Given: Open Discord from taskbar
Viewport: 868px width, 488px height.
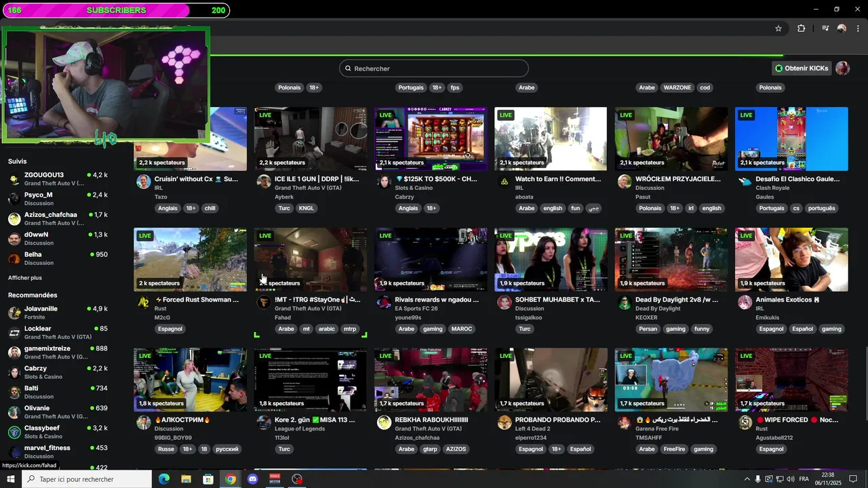Looking at the screenshot, I should pyautogui.click(x=253, y=479).
